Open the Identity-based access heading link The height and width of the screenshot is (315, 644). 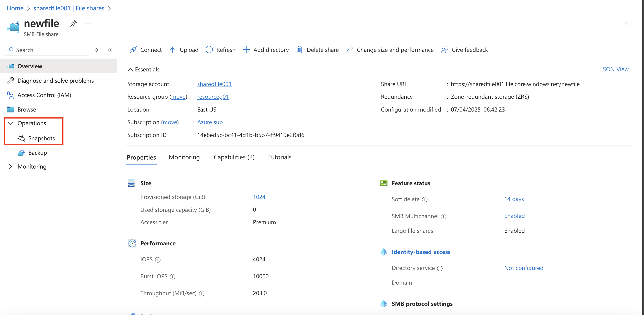click(x=421, y=252)
